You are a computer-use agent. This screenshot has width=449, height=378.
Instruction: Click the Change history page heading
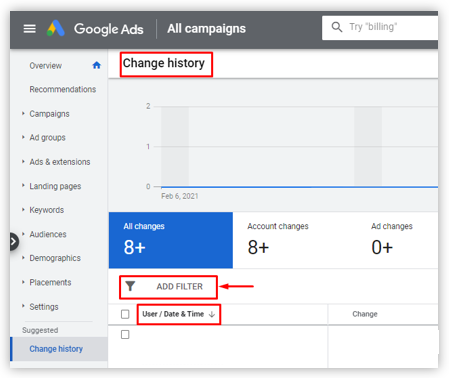[x=164, y=63]
